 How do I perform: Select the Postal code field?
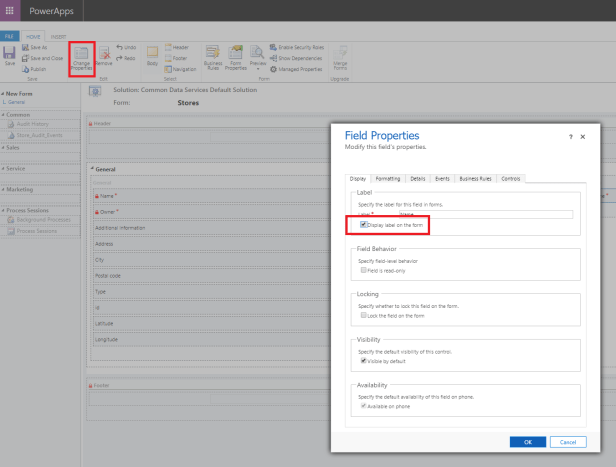(x=211, y=276)
